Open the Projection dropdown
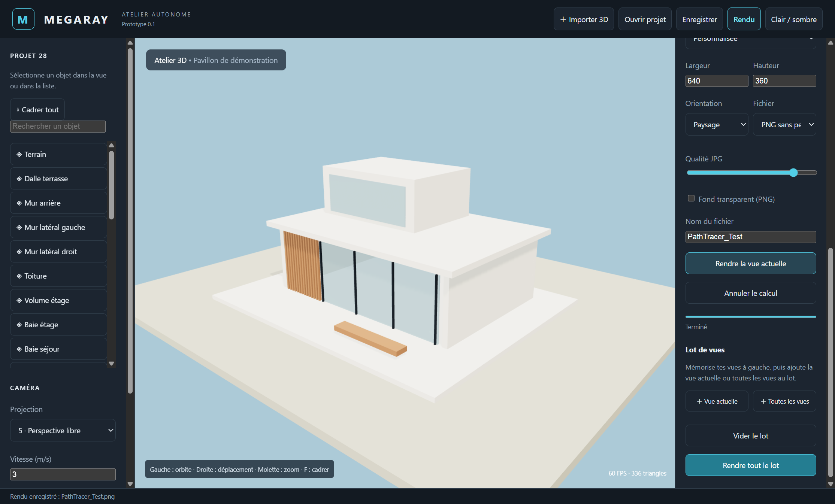Image resolution: width=835 pixels, height=504 pixels. click(x=63, y=430)
